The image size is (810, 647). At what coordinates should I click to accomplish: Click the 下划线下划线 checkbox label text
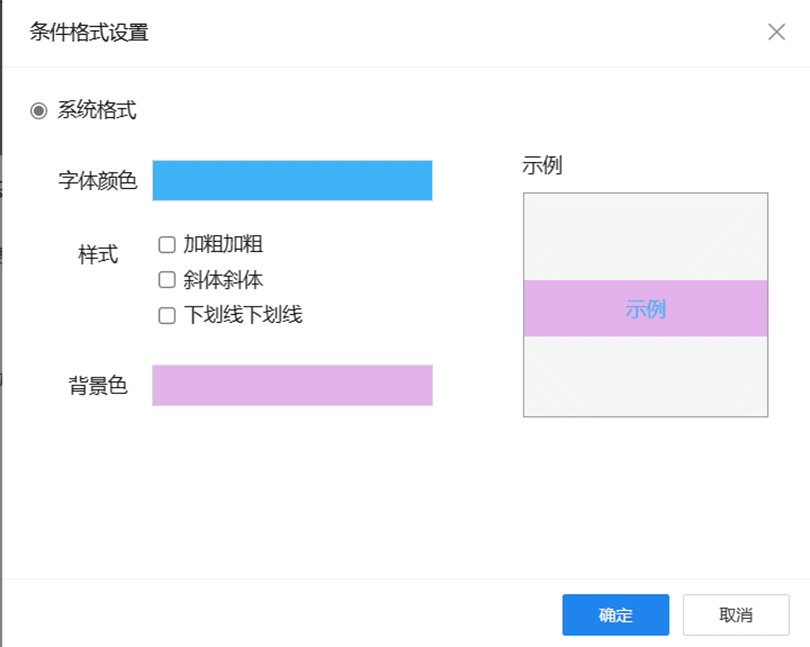pos(243,315)
